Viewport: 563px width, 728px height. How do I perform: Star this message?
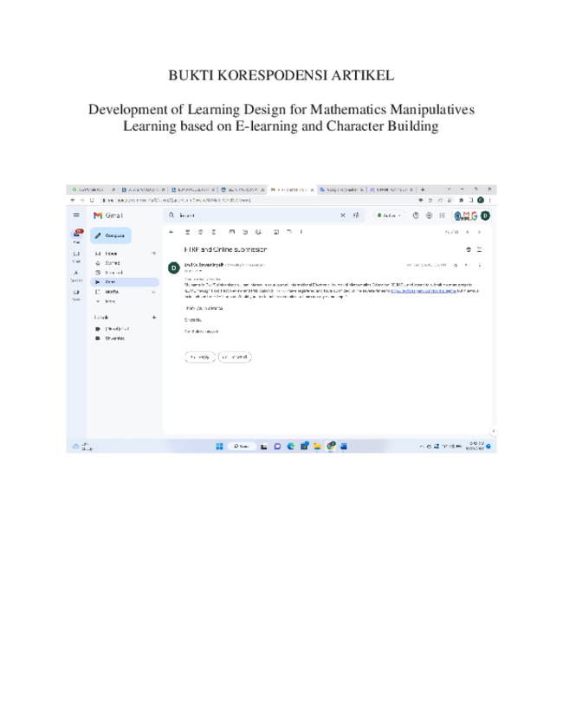pyautogui.click(x=456, y=265)
